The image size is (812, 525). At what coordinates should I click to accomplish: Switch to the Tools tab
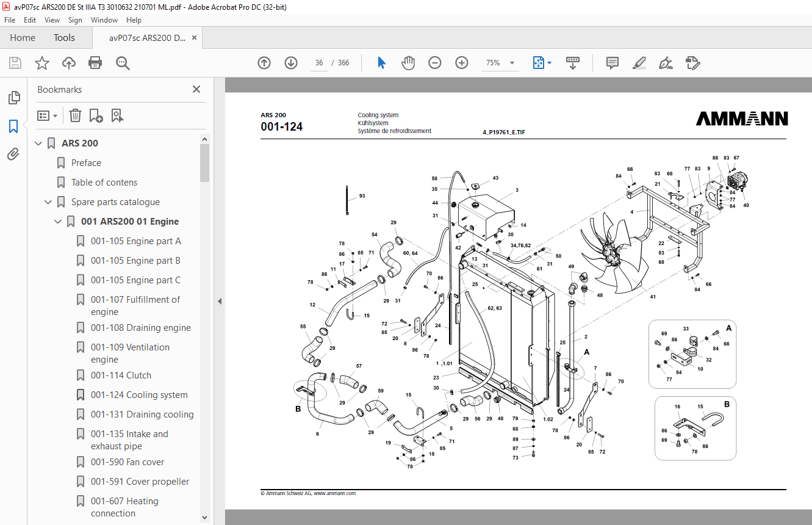pos(64,38)
